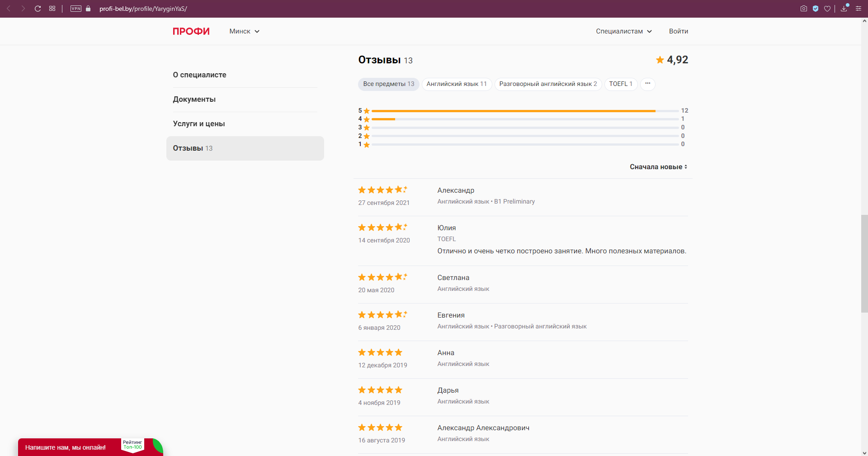The width and height of the screenshot is (868, 456).
Task: Click the Рейтинг Топ-100 badge
Action: (132, 445)
